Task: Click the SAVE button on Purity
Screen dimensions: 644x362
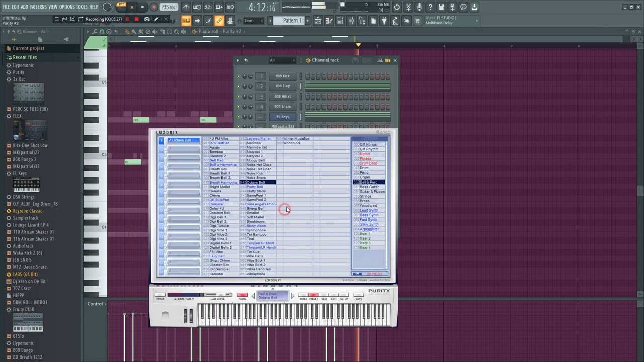Action: (359, 295)
